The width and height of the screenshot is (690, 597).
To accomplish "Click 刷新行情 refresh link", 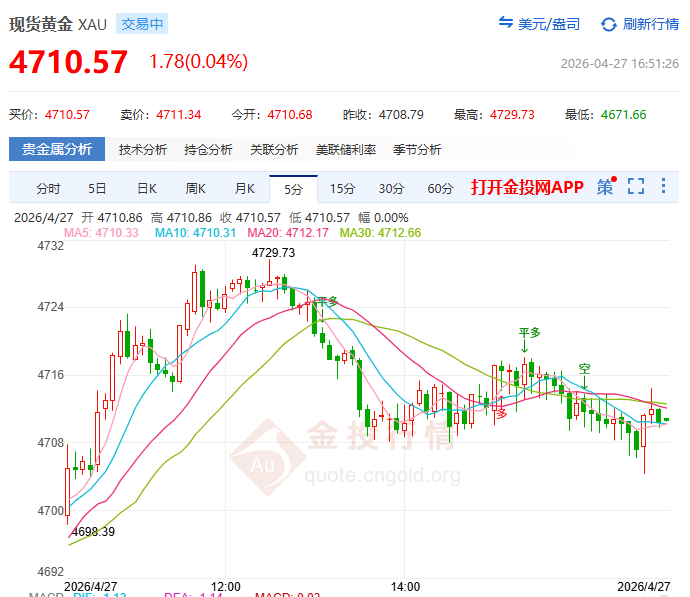I will [x=650, y=24].
